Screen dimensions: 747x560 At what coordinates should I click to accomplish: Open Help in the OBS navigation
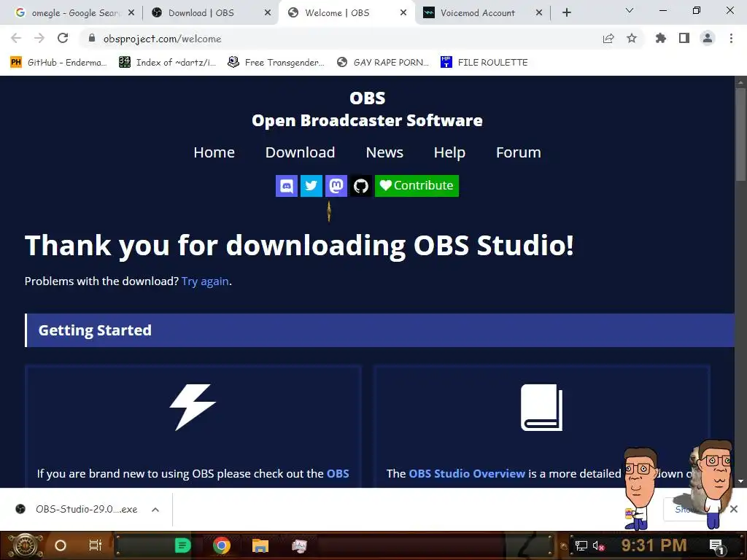point(449,152)
